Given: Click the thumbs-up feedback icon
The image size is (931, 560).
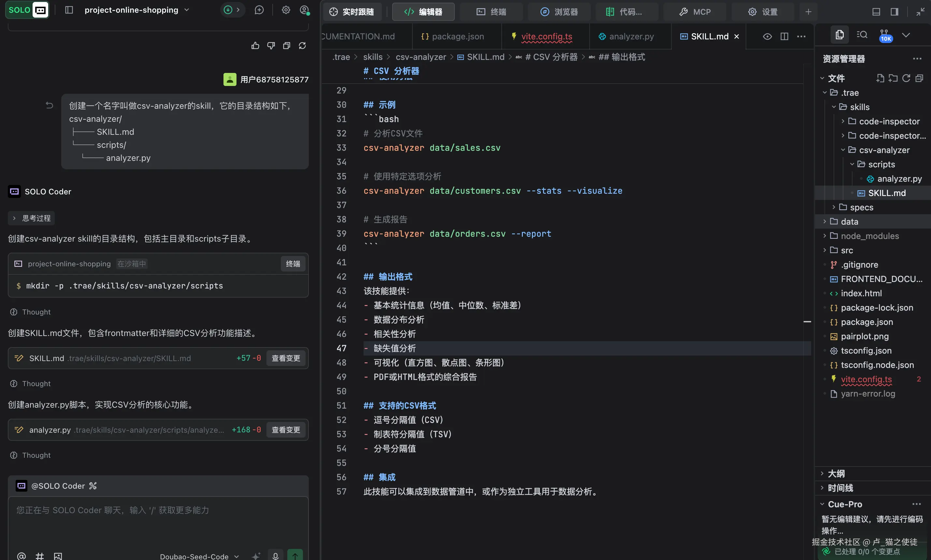Looking at the screenshot, I should click(255, 46).
